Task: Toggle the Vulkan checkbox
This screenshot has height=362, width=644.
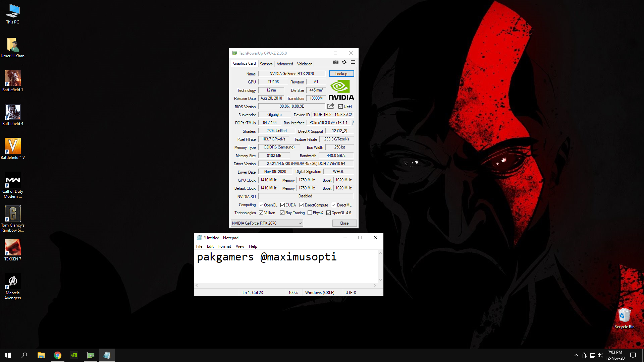Action: coord(261,213)
